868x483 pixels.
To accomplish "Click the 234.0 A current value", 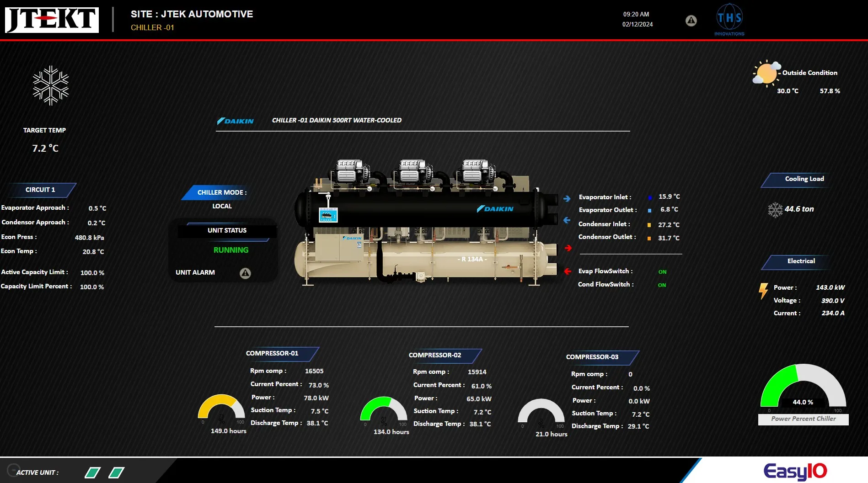I will 833,313.
